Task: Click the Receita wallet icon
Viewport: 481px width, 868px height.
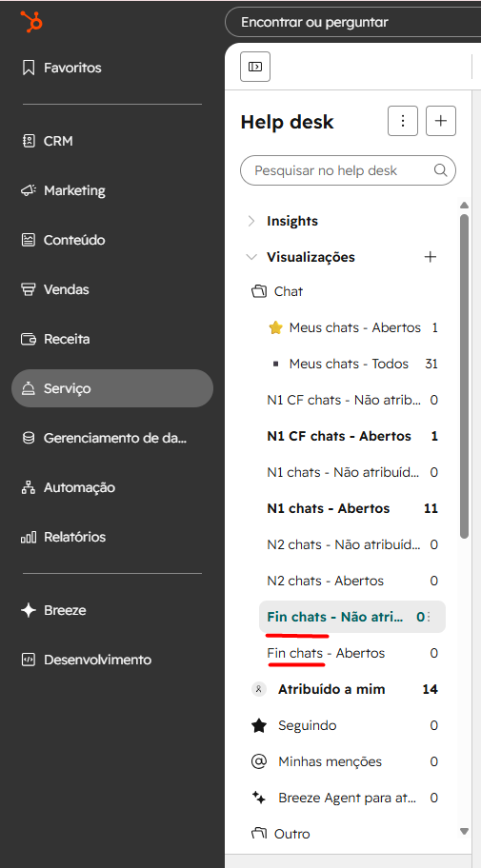Action: [29, 339]
